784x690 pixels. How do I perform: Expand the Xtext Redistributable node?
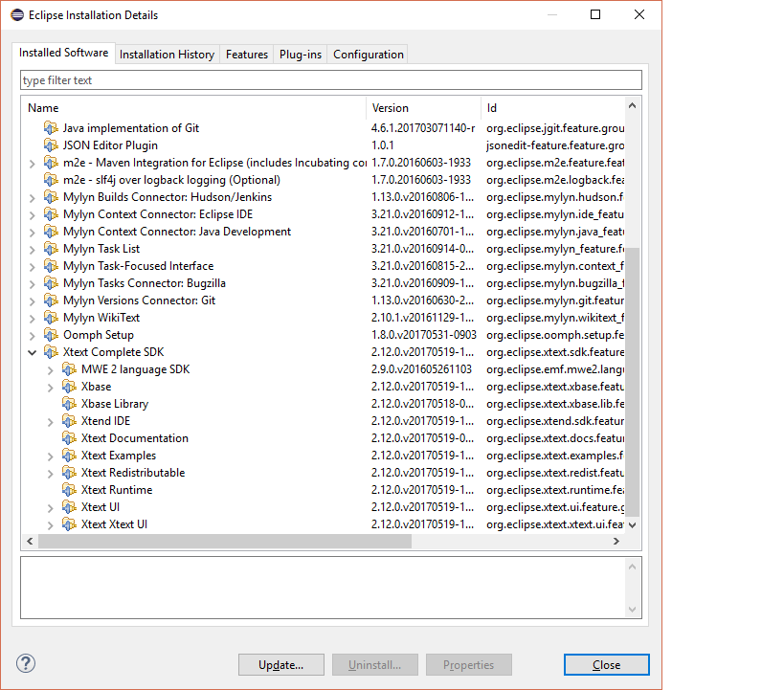click(51, 474)
